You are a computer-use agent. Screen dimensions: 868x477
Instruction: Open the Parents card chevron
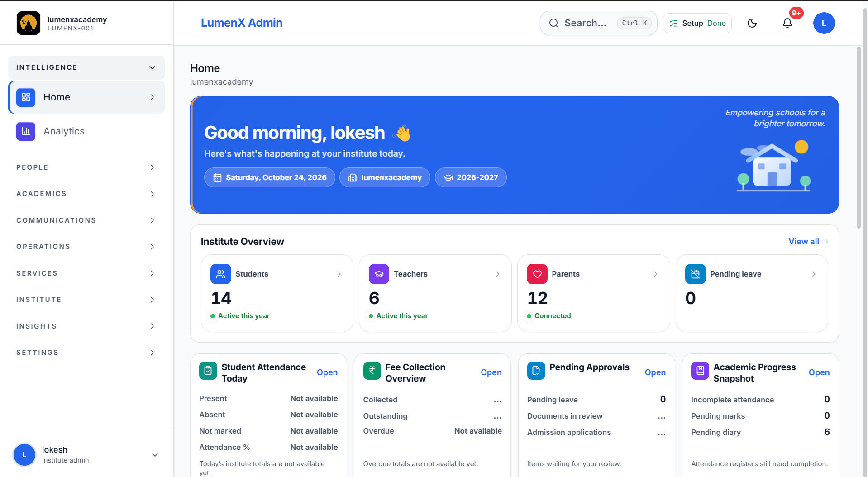click(x=655, y=274)
